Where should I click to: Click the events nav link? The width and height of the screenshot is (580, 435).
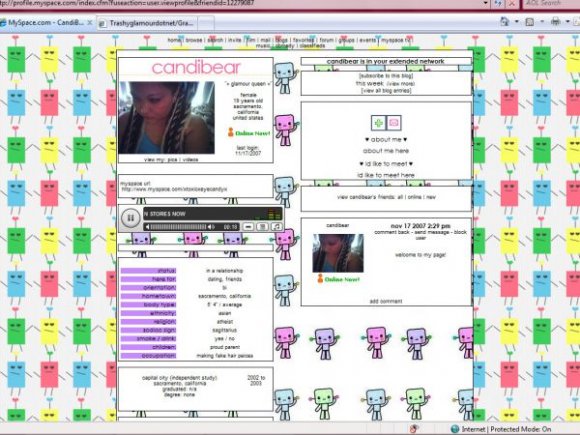tap(368, 40)
